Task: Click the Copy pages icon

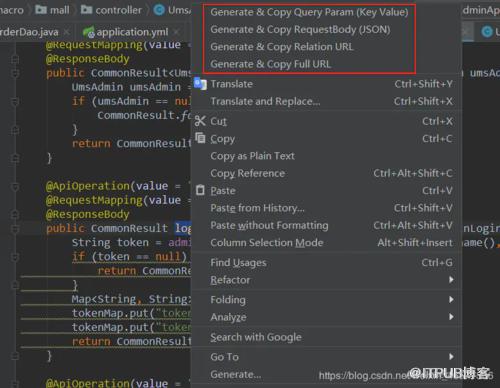Action: pyautogui.click(x=200, y=138)
